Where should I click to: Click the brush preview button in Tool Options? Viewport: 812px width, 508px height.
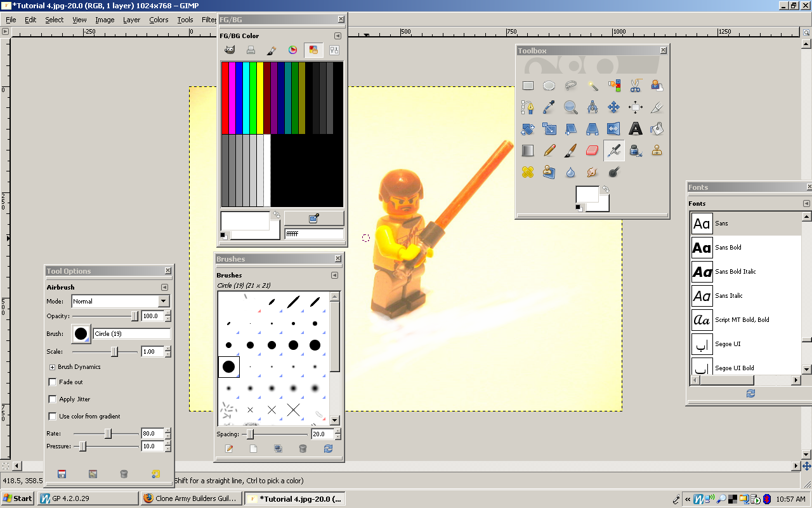coord(81,333)
